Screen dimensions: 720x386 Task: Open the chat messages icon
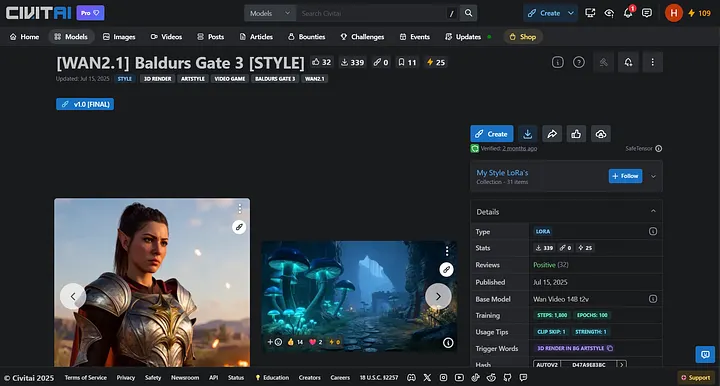click(x=647, y=13)
